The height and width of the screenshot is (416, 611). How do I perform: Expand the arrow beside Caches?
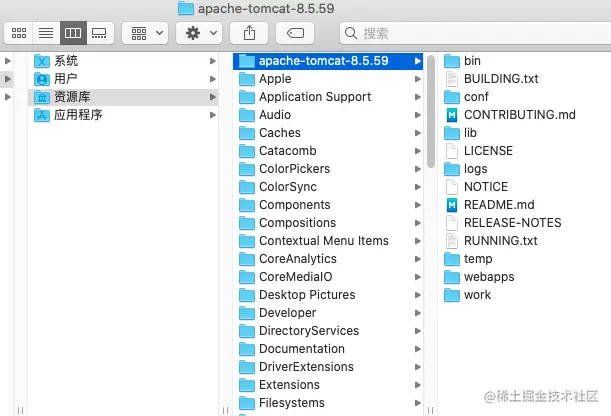click(x=418, y=133)
